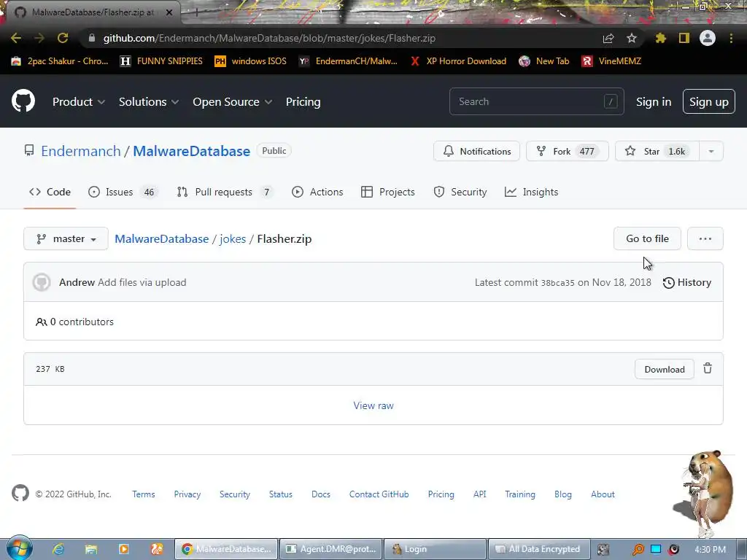Open the media player taskbar icon

[x=123, y=549]
